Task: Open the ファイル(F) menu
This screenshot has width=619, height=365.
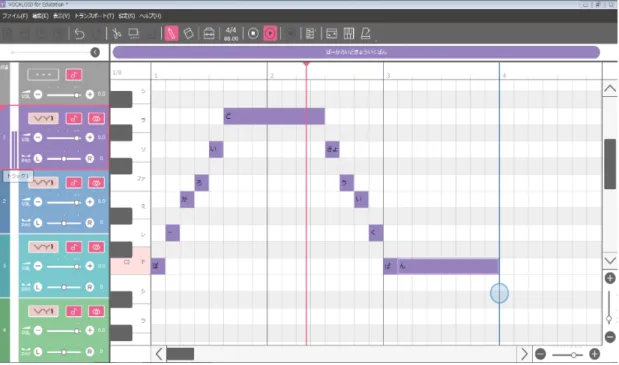Action: 15,16
